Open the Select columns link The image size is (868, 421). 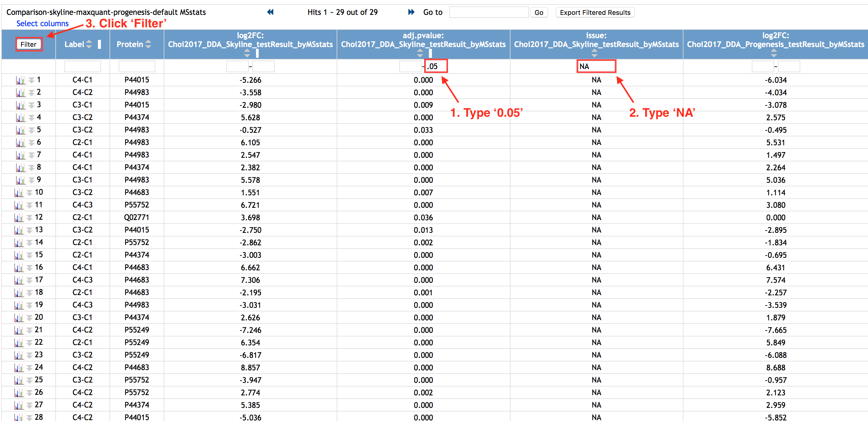[43, 23]
